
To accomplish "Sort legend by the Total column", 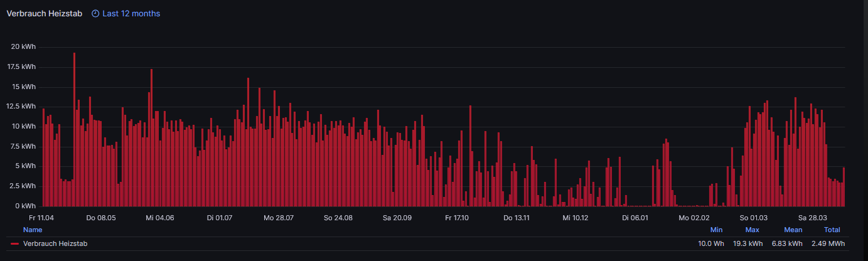I will pyautogui.click(x=832, y=230).
